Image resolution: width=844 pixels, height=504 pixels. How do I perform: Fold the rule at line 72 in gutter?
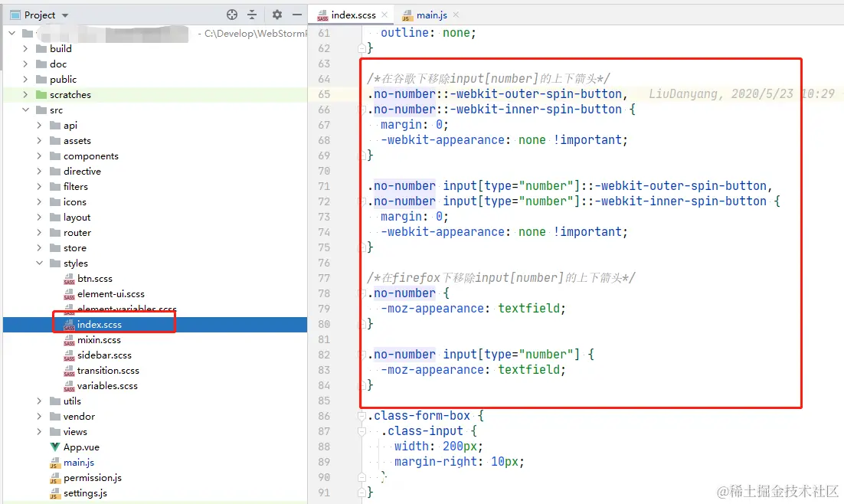pyautogui.click(x=362, y=202)
